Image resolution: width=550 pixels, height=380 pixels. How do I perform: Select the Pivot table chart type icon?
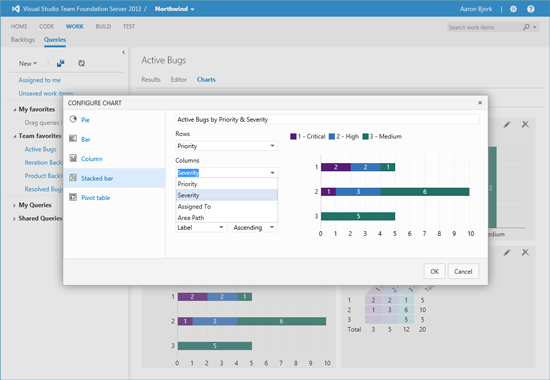pyautogui.click(x=73, y=197)
